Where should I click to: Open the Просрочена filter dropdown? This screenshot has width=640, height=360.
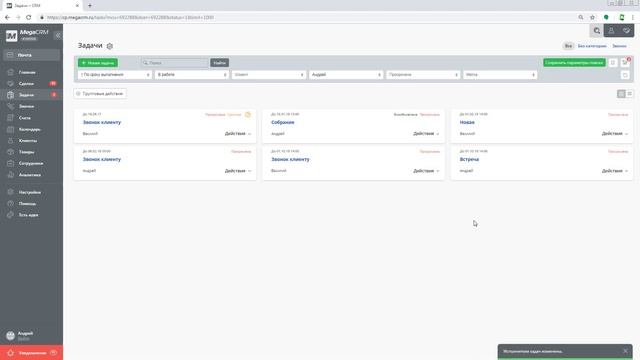(x=423, y=75)
